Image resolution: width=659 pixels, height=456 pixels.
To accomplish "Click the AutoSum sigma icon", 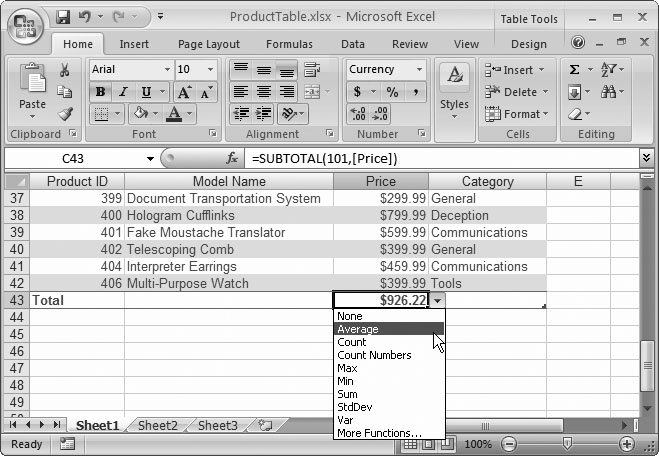I will coord(574,70).
